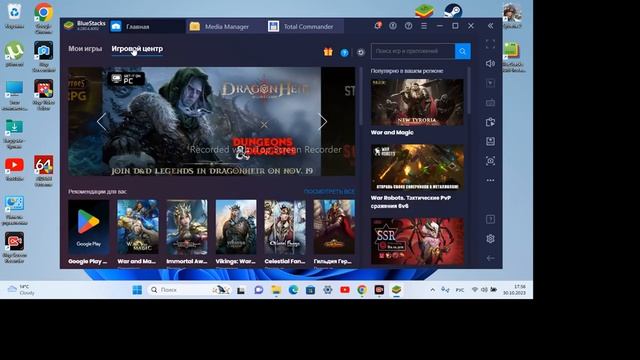
Task: Collapse the sidebar with double chevron
Action: click(490, 26)
